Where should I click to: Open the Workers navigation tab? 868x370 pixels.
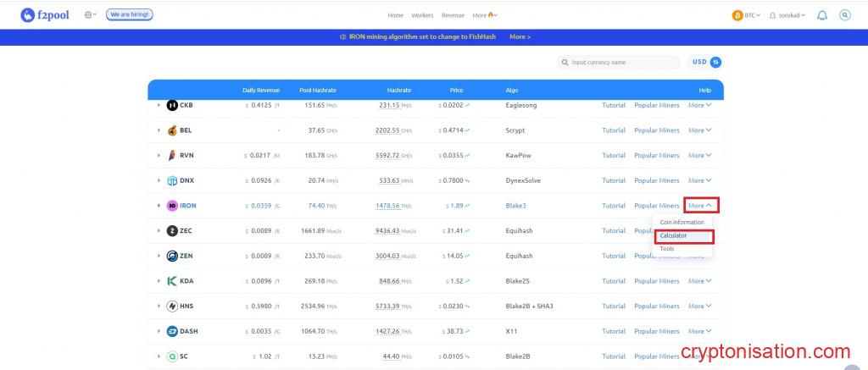point(422,15)
